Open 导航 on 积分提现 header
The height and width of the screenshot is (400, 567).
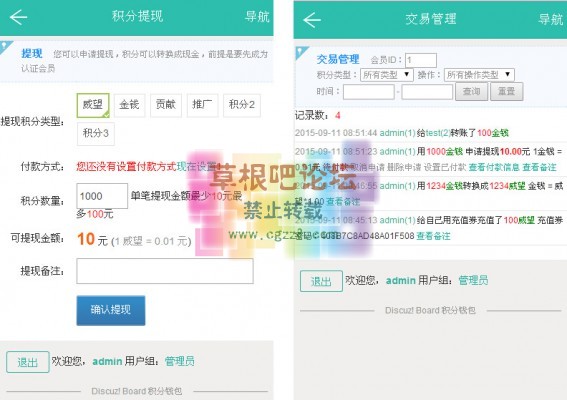(257, 17)
